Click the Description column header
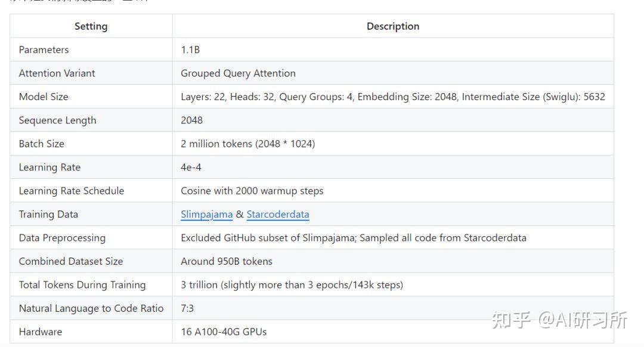Image resolution: width=644 pixels, height=347 pixels. pos(392,26)
